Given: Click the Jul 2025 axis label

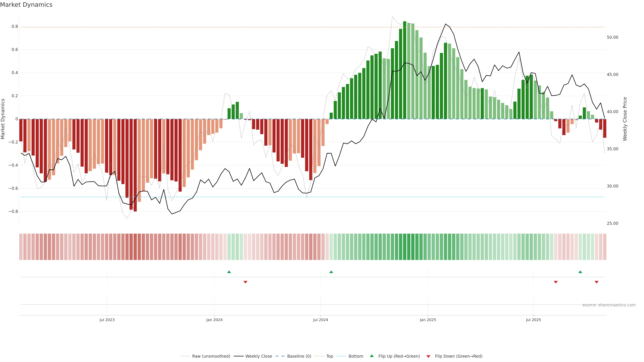Looking at the screenshot, I should (x=533, y=320).
